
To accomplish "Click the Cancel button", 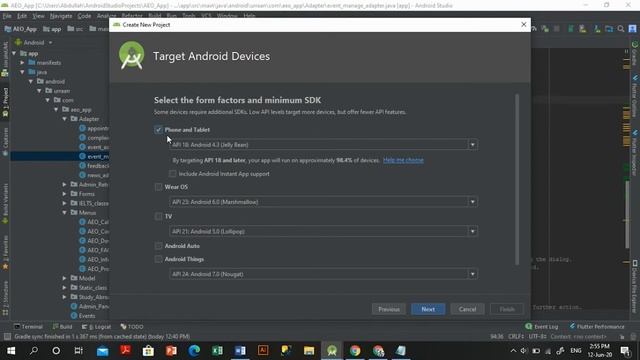I will click(467, 309).
